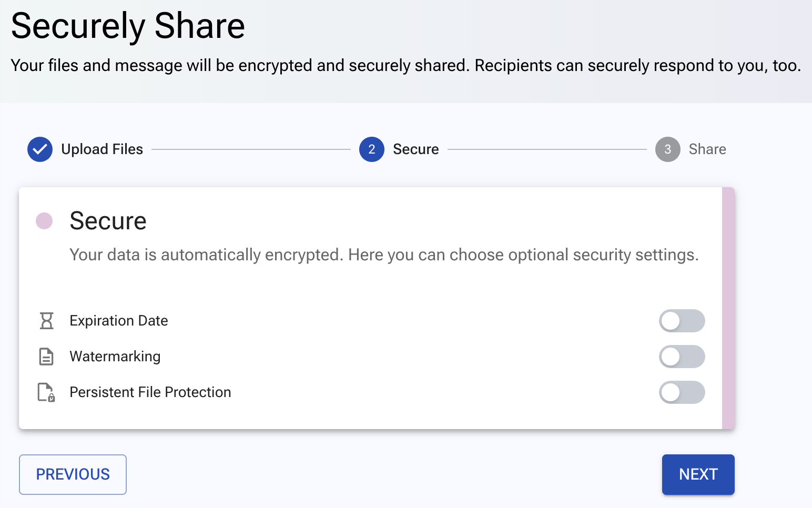Screen dimensions: 812x508
Task: Go back with the PREVIOUS button
Action: pyautogui.click(x=72, y=474)
